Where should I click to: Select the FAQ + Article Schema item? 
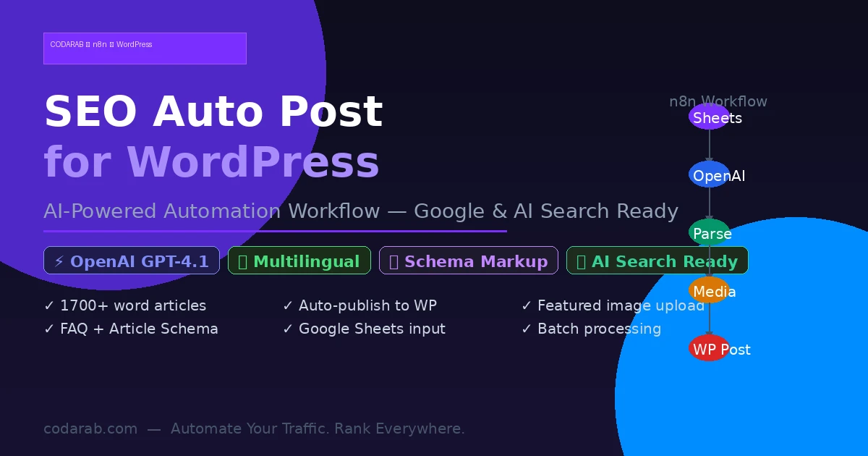tap(131, 329)
